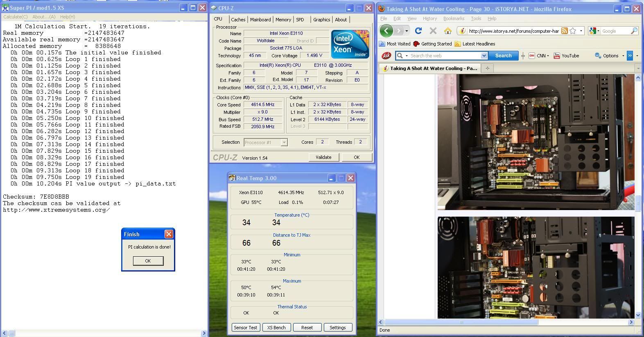Expand the CNN dropdown in Ask toolbar
644x337 pixels.
[x=548, y=56]
